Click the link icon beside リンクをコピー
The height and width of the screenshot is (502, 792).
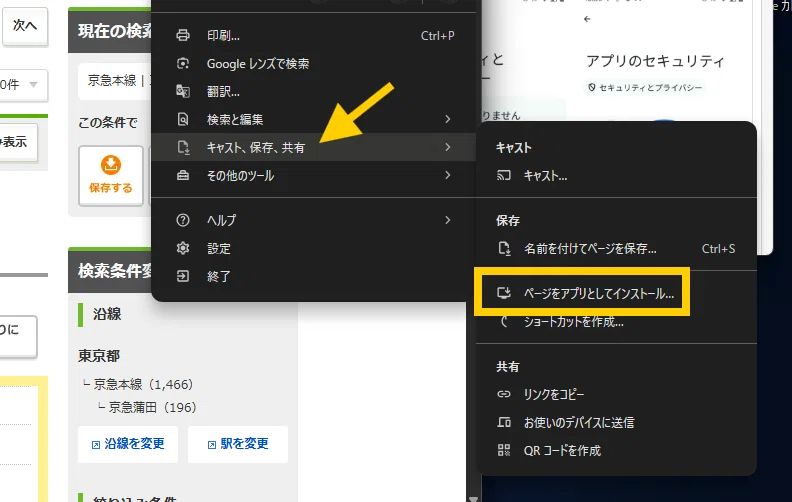point(504,394)
